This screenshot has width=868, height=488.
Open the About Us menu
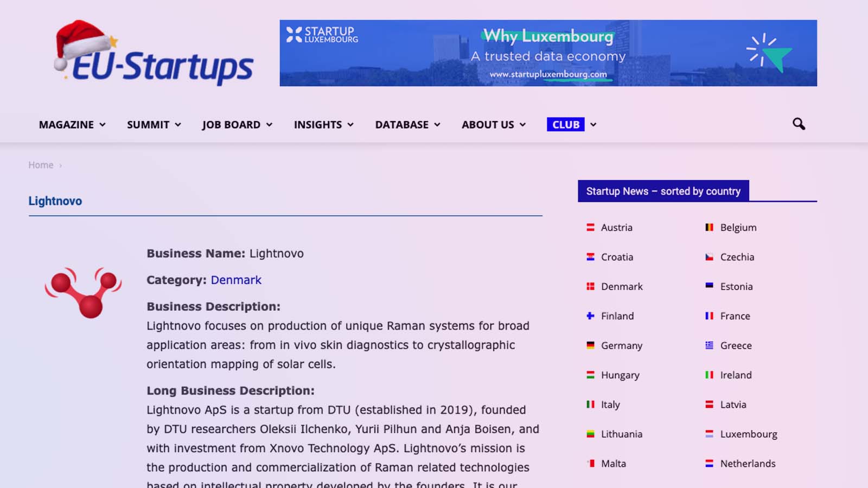pos(493,125)
